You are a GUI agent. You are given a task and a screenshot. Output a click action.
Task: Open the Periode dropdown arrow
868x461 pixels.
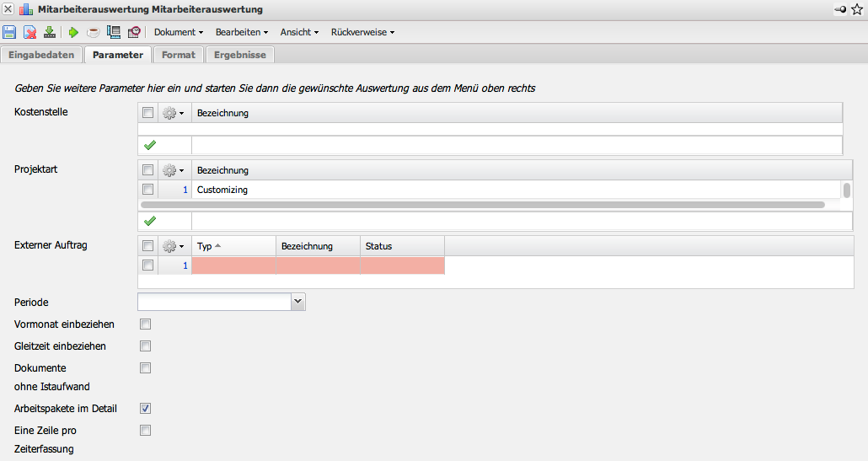[x=297, y=302]
